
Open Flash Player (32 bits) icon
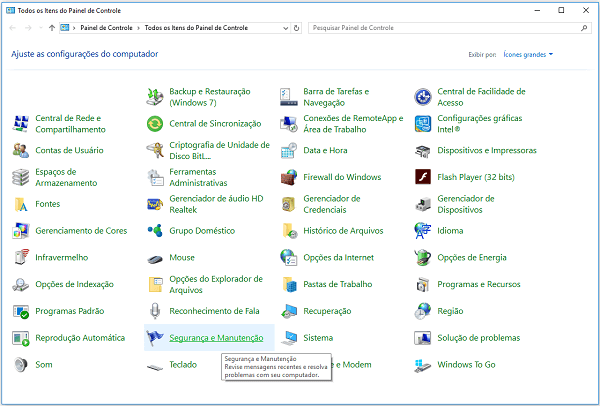click(x=423, y=177)
